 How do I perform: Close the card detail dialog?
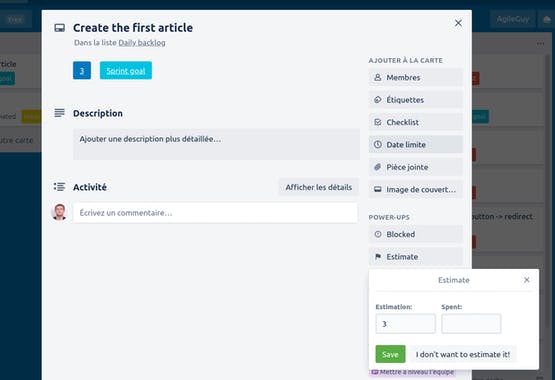(458, 23)
